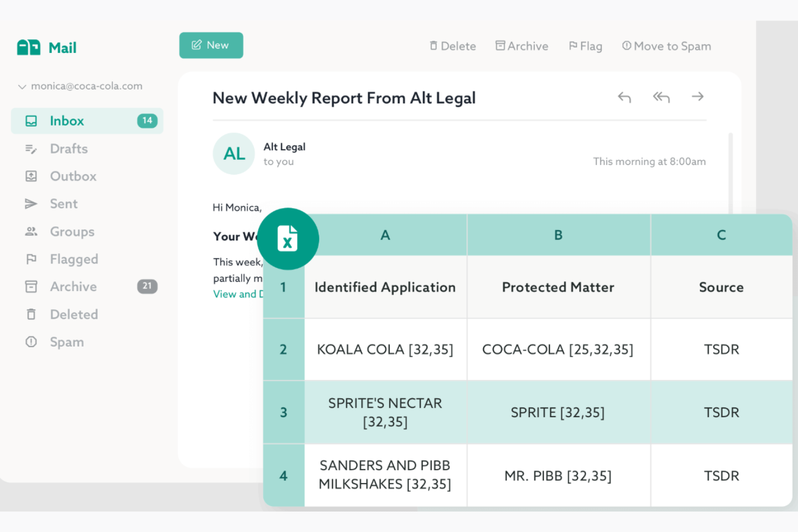Select row 1 header in spreadsheet
This screenshot has height=532, width=798.
284,287
